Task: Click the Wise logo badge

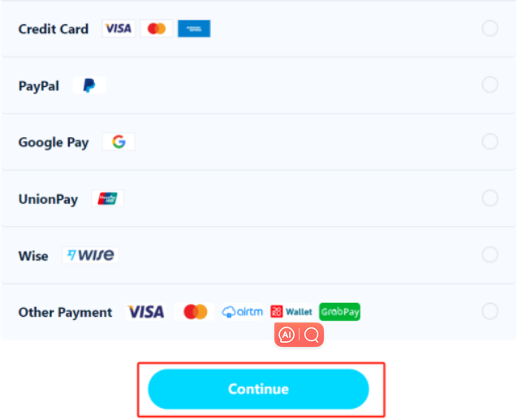Action: [x=90, y=255]
